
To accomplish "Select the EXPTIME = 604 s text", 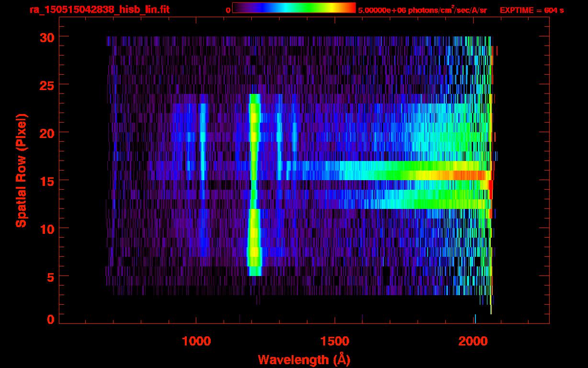I will coord(531,10).
